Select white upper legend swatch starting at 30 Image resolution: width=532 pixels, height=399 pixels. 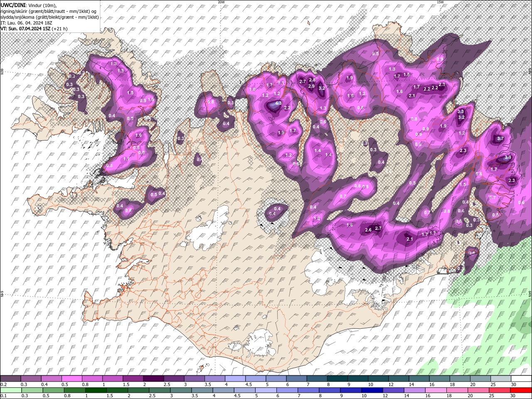click(x=521, y=379)
